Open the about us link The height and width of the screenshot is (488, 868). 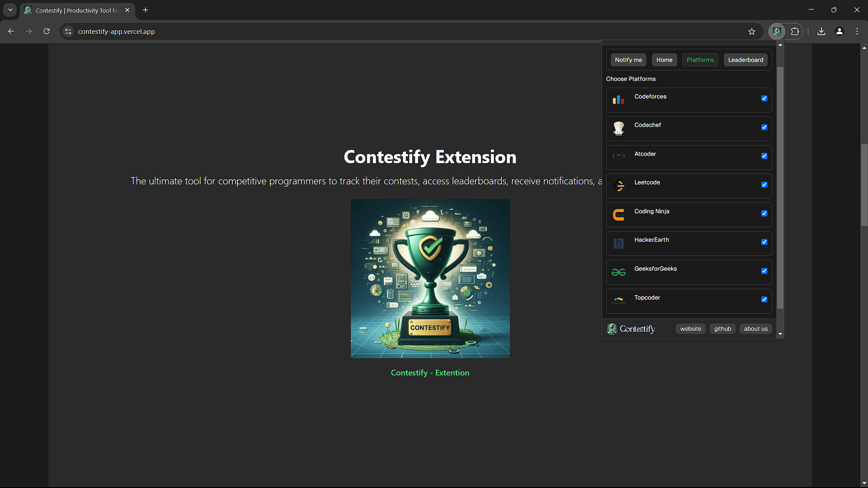pyautogui.click(x=755, y=329)
